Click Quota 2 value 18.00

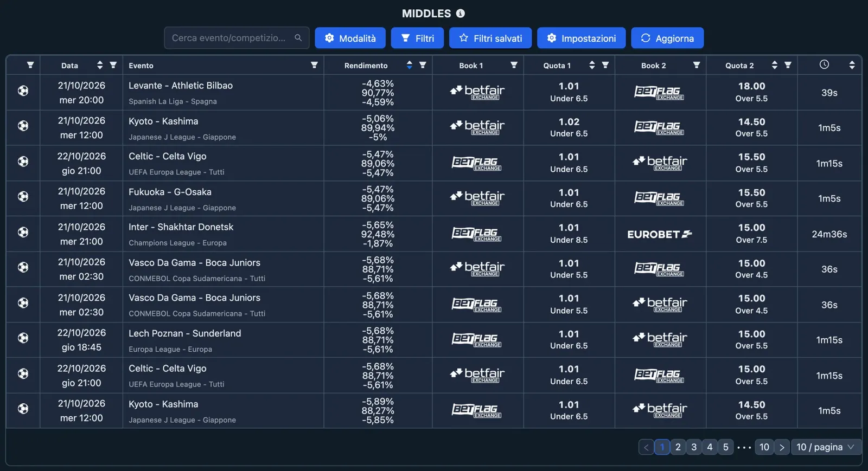pyautogui.click(x=751, y=86)
